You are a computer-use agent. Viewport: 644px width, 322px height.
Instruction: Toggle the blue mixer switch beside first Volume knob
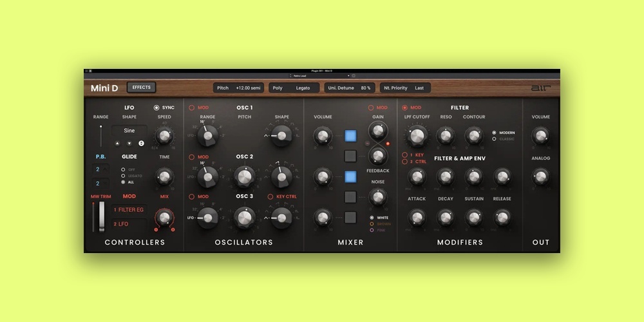(350, 136)
